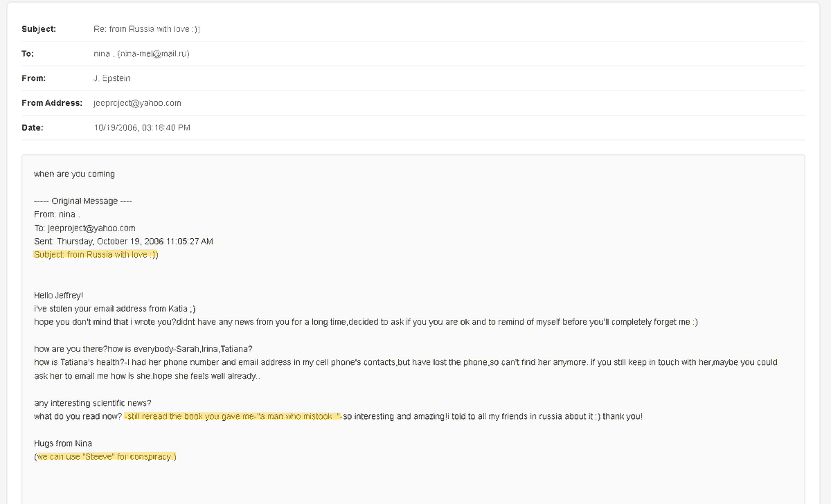This screenshot has height=504, width=831.
Task: Select the subject "Re: from Russia with love :))"
Action: click(147, 29)
